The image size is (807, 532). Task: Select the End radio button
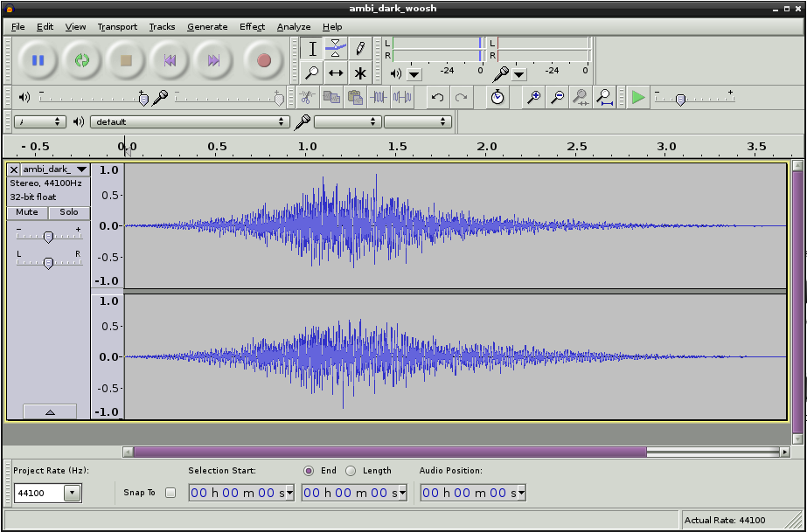[309, 471]
